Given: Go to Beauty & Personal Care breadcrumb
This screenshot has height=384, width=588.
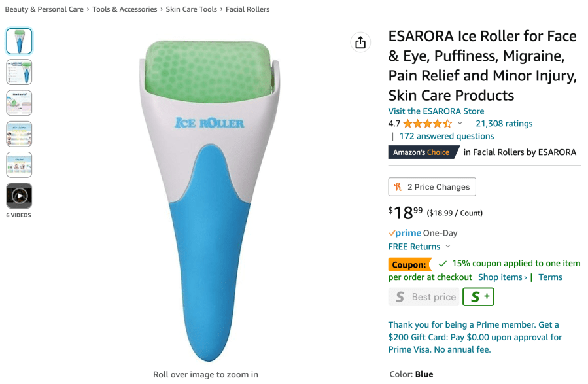Looking at the screenshot, I should tap(44, 9).
